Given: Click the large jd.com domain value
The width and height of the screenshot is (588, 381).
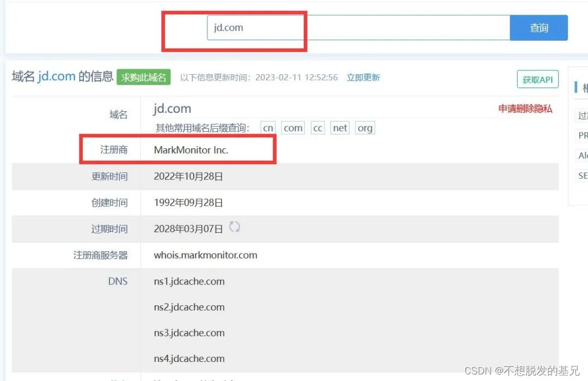Looking at the screenshot, I should coord(172,108).
